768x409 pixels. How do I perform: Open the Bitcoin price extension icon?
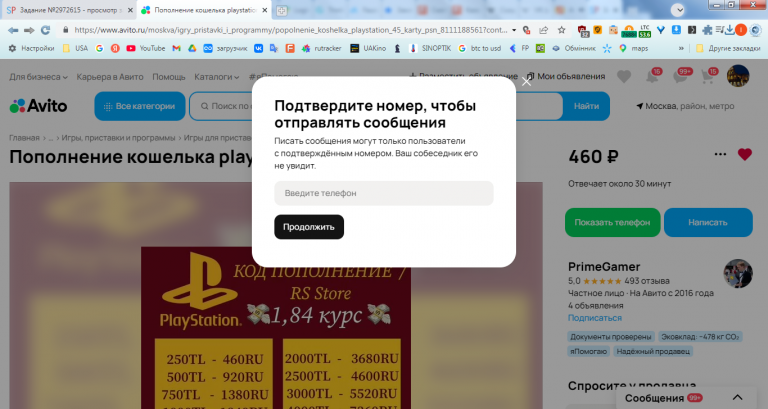629,31
